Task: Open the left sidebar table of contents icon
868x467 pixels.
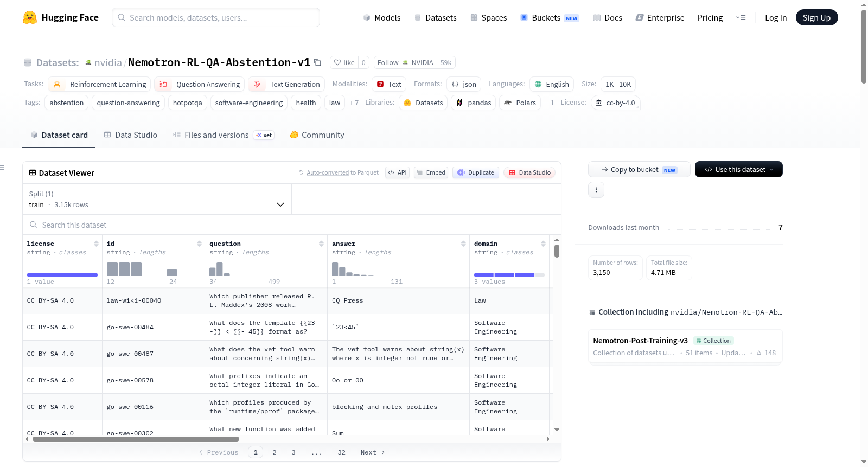Action: click(x=3, y=168)
